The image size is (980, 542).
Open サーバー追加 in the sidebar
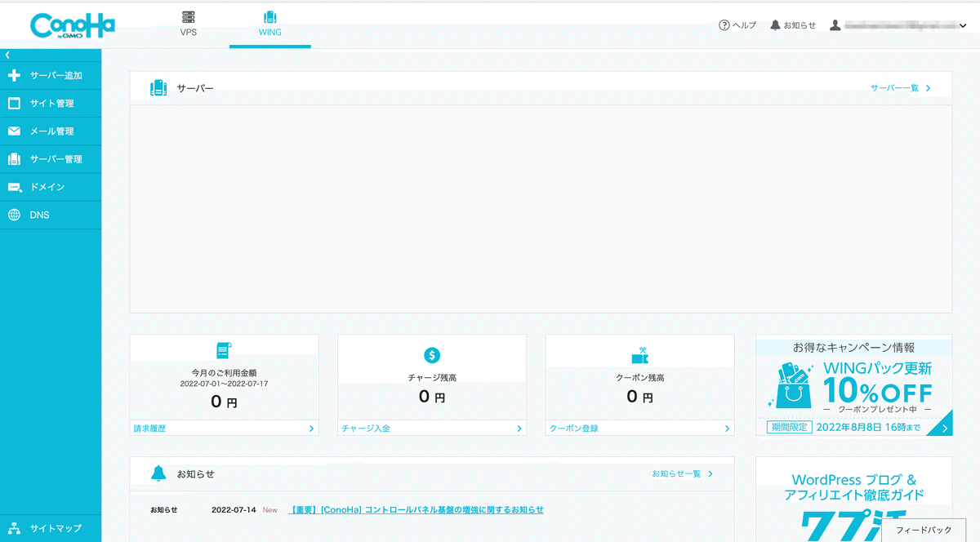pyautogui.click(x=51, y=76)
